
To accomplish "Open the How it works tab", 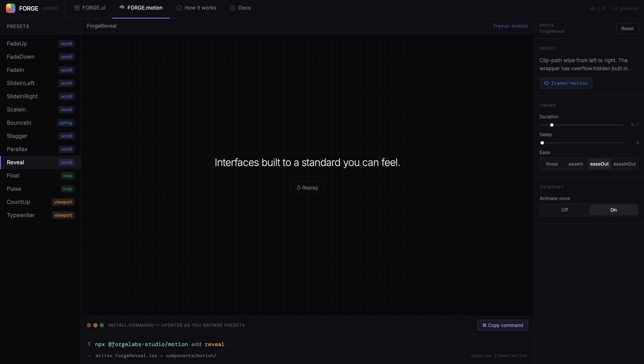I will tap(196, 8).
